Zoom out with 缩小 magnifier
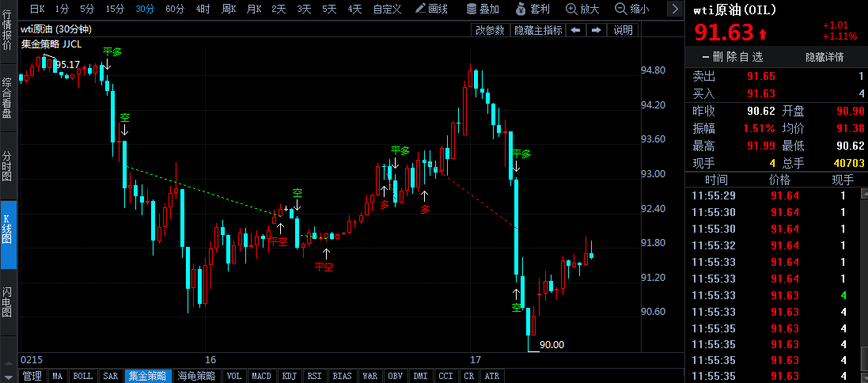 [x=633, y=8]
